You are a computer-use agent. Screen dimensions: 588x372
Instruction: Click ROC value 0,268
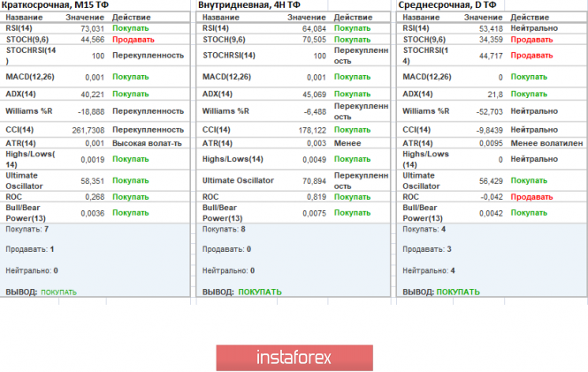(95, 197)
